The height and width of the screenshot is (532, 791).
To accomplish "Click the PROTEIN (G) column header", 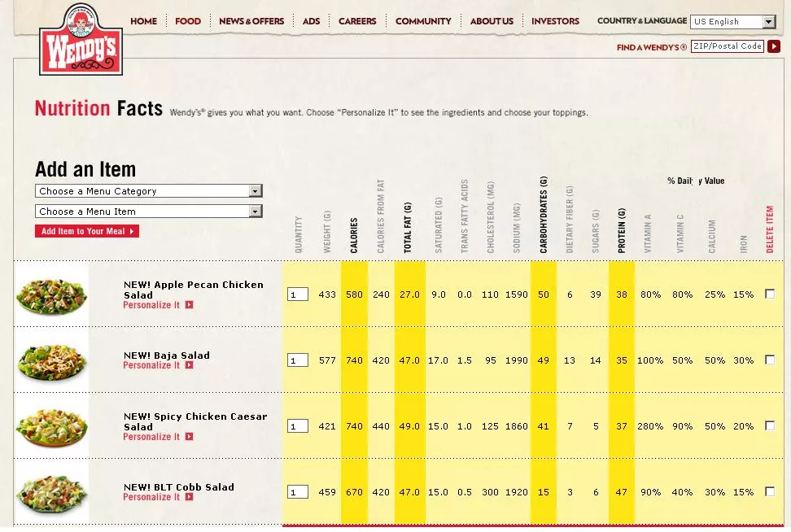I will pos(622,230).
